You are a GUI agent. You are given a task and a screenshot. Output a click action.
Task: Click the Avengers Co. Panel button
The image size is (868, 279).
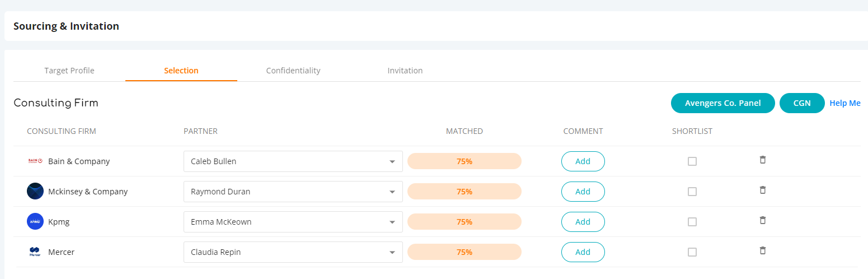pyautogui.click(x=723, y=103)
